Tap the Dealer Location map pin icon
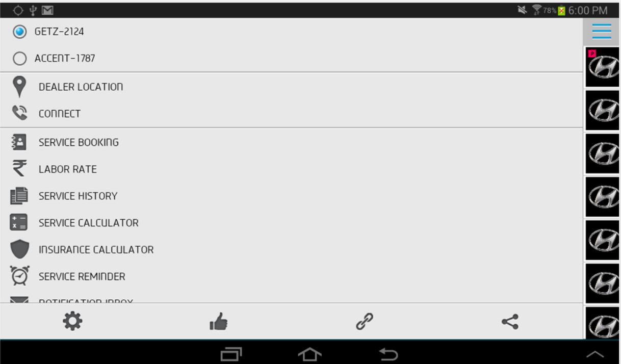Image resolution: width=621 pixels, height=364 pixels. pos(19,87)
